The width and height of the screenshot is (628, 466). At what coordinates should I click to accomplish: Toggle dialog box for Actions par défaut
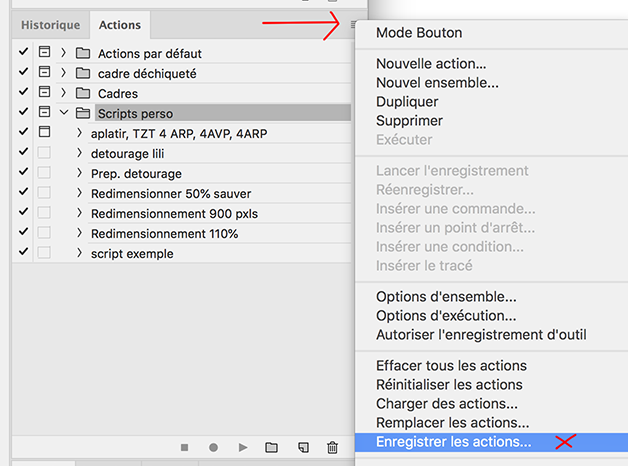[x=44, y=52]
